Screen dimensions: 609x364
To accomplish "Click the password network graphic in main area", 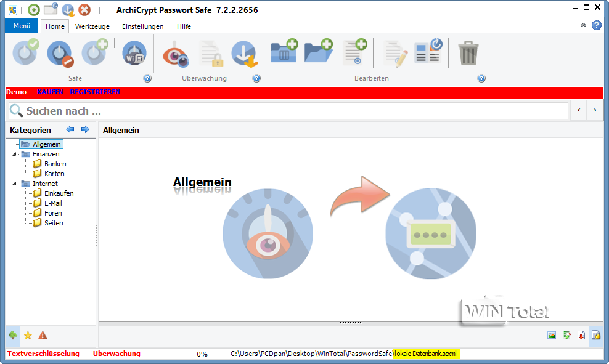I will (x=431, y=233).
